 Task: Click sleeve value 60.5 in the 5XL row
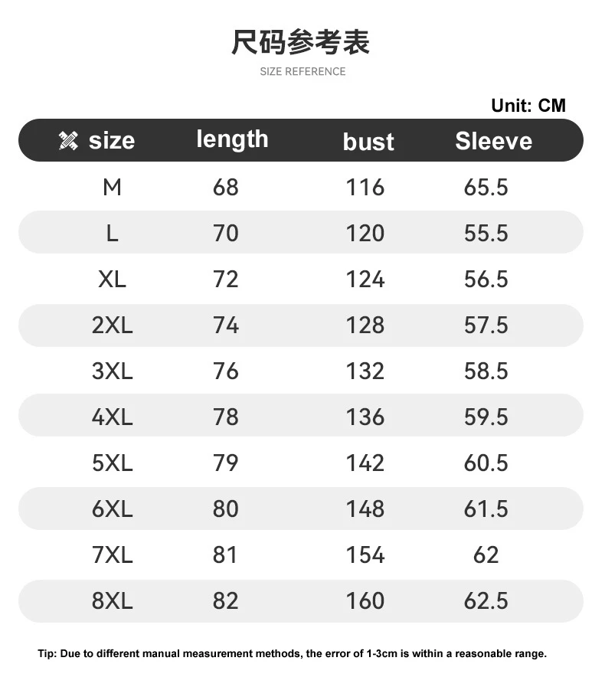coord(486,463)
